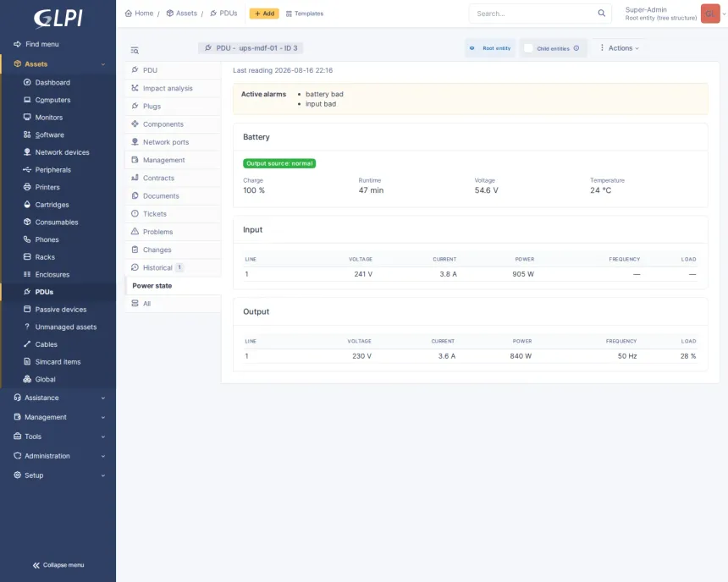This screenshot has width=728, height=582.
Task: Click the Output source: normal badge
Action: [279, 163]
